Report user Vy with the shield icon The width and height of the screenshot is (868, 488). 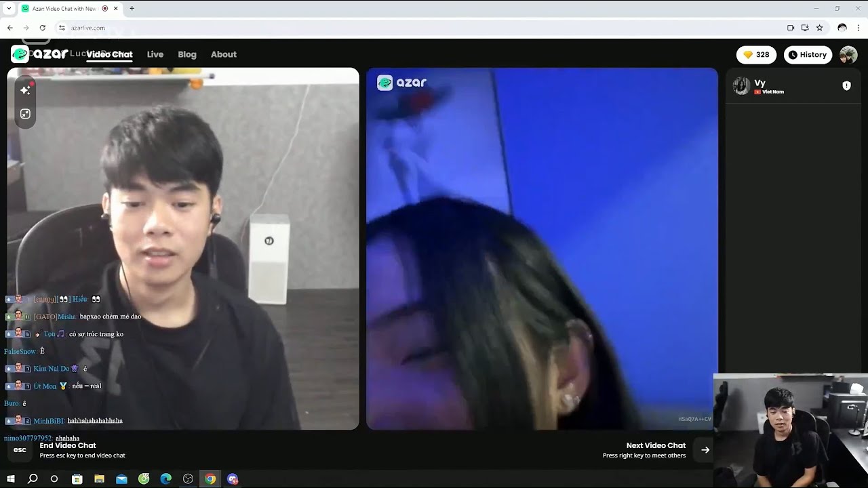click(846, 85)
